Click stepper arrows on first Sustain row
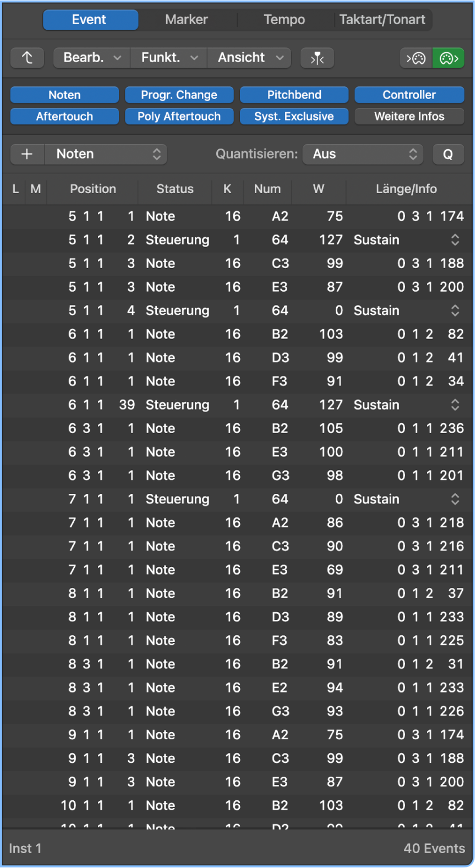This screenshot has height=868, width=476. click(455, 240)
